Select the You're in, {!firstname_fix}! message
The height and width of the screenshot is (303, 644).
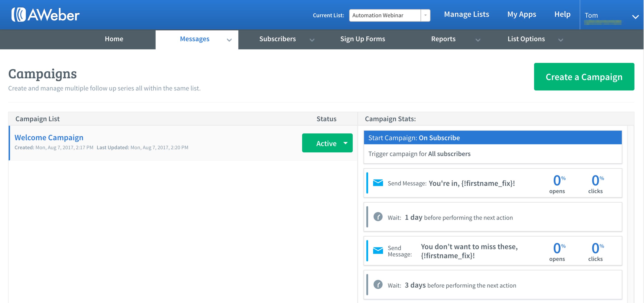coord(472,183)
